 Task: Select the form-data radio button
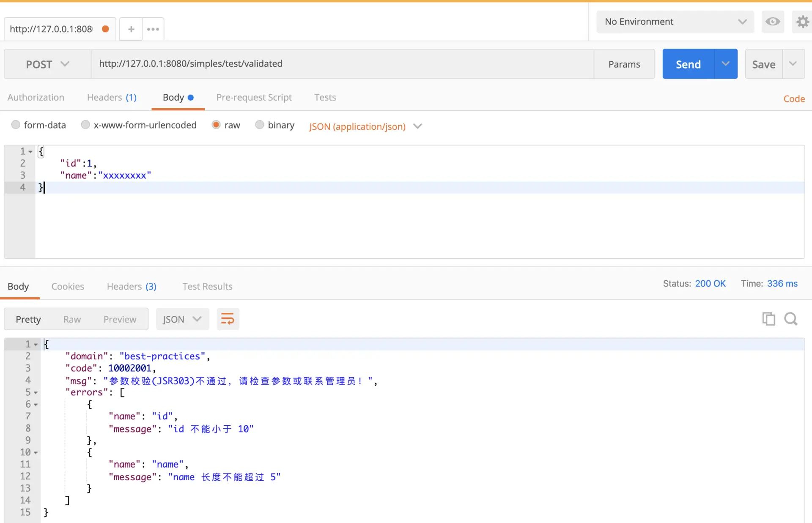coord(16,125)
